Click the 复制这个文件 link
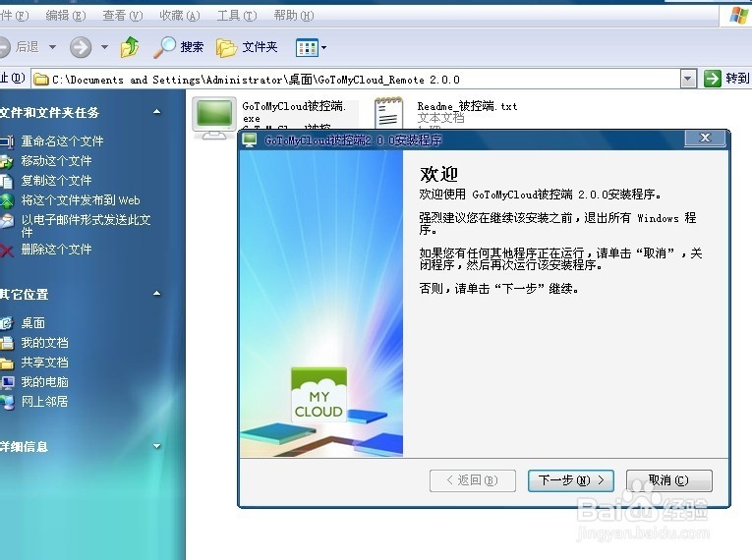This screenshot has width=752, height=560. pyautogui.click(x=56, y=181)
